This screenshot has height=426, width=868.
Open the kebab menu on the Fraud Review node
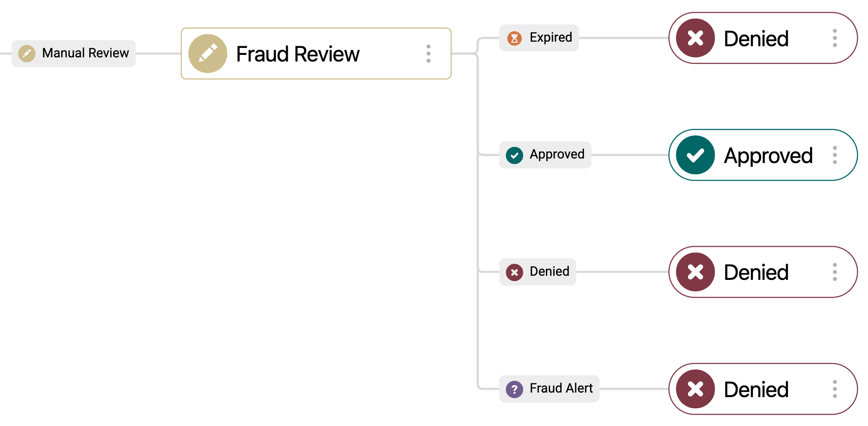[429, 53]
